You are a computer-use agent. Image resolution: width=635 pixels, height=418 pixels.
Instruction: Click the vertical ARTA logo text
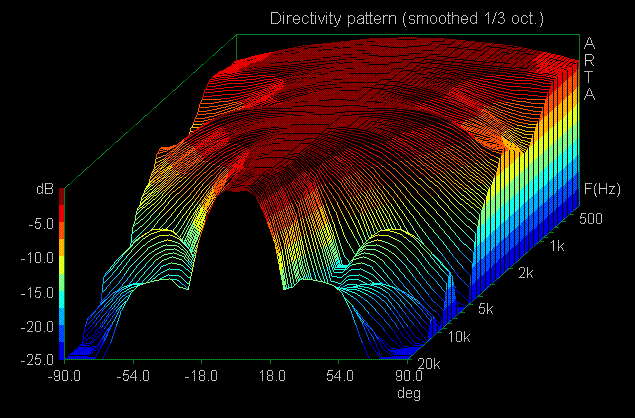(590, 68)
